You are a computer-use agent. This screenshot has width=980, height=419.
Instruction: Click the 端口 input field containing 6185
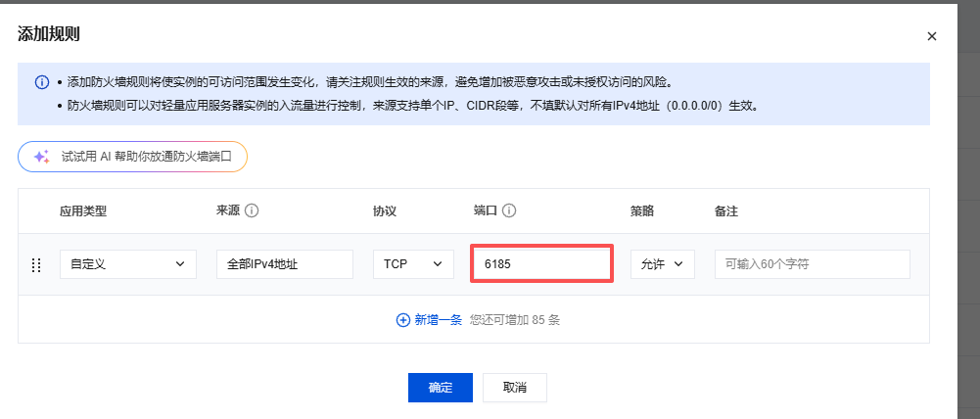click(x=541, y=264)
